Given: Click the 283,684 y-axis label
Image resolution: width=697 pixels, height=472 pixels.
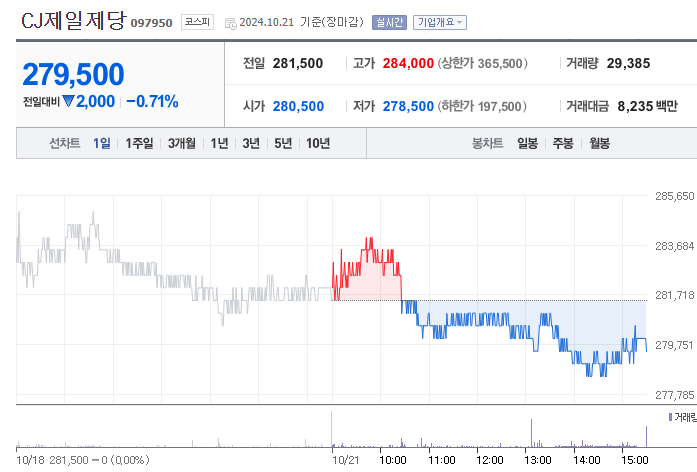Looking at the screenshot, I should 674,246.
